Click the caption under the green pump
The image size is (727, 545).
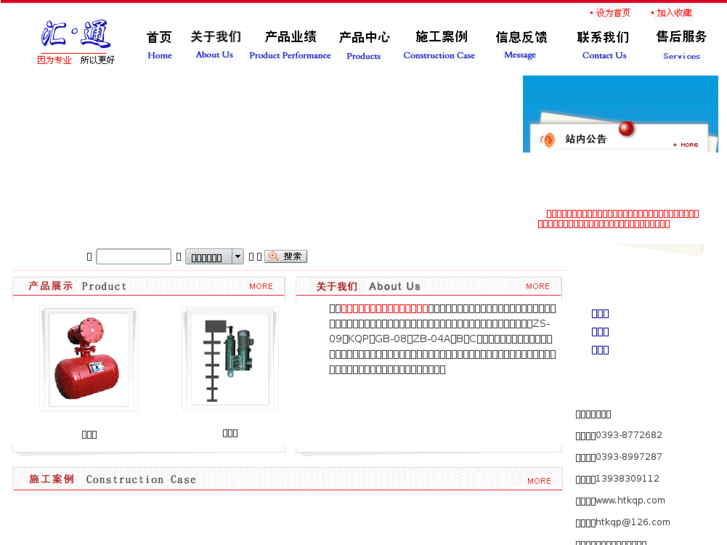pos(230,433)
